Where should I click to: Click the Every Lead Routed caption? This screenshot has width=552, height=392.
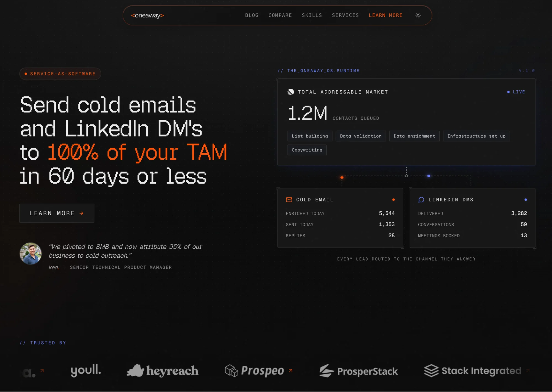click(406, 259)
